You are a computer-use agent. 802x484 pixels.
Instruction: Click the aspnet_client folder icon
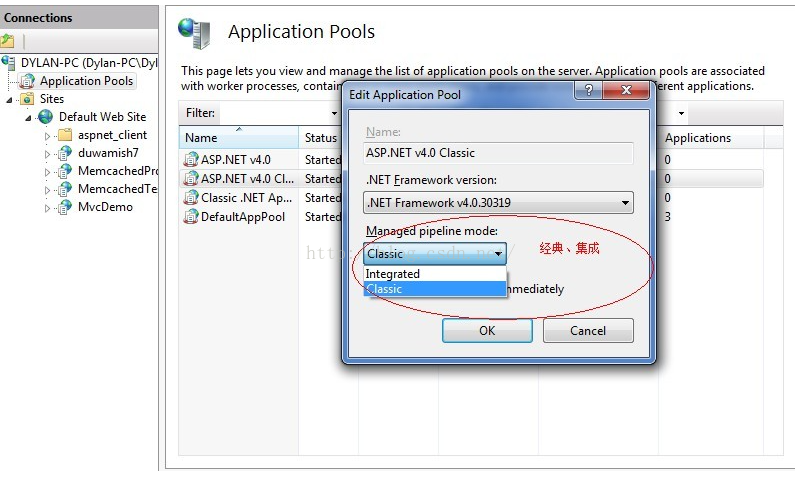tap(64, 135)
